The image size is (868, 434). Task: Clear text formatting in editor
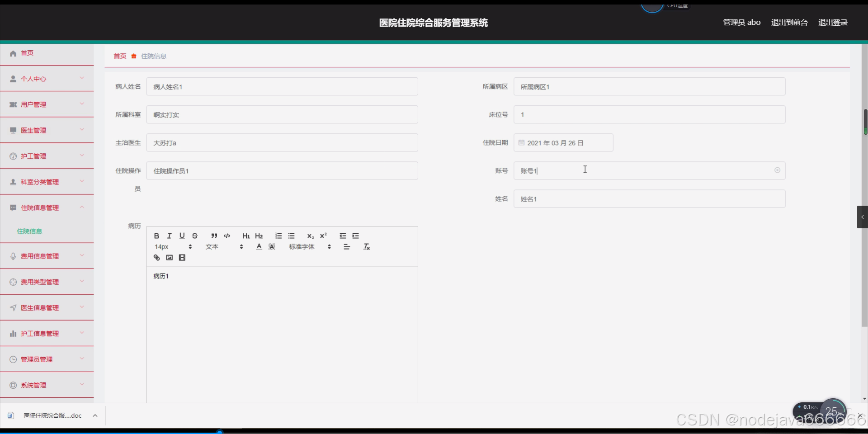click(367, 247)
